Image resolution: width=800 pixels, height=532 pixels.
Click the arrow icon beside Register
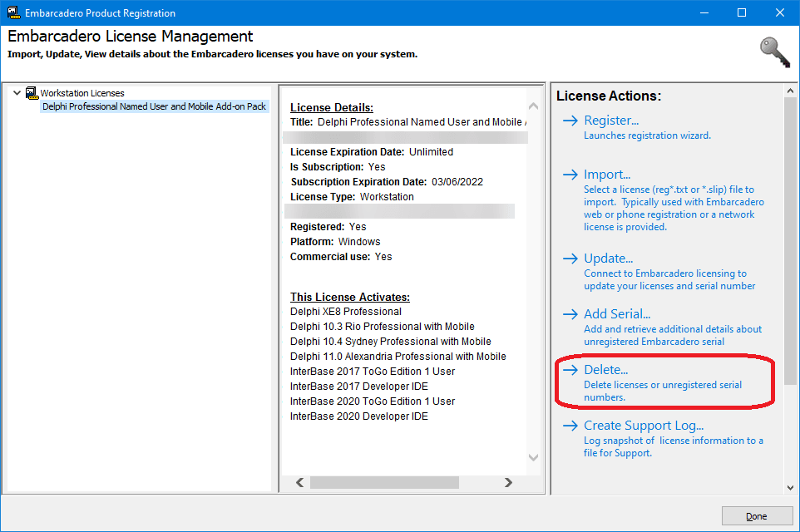click(570, 121)
